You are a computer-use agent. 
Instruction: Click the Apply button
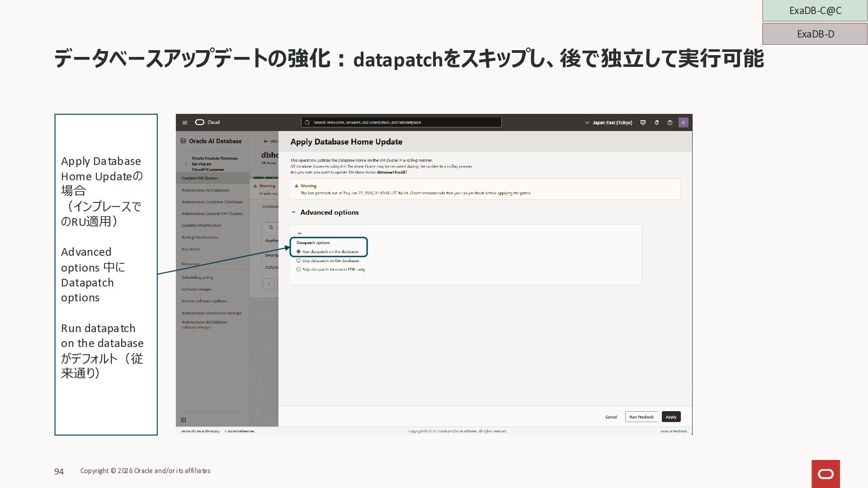(x=671, y=417)
